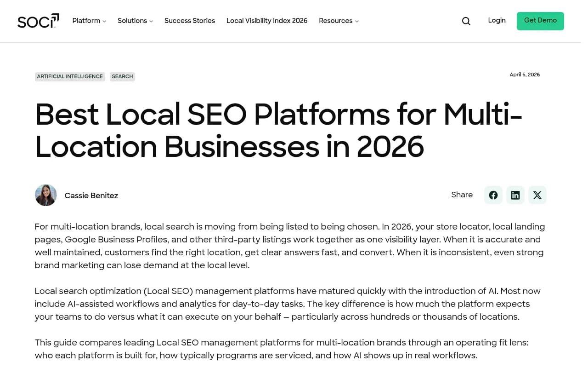Open the Local Visibility Index 2026 page
This screenshot has width=588, height=368.
pyautogui.click(x=267, y=21)
